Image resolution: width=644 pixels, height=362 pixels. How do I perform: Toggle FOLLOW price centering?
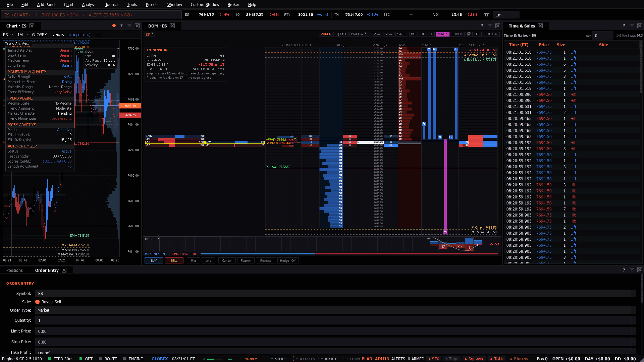click(x=491, y=34)
